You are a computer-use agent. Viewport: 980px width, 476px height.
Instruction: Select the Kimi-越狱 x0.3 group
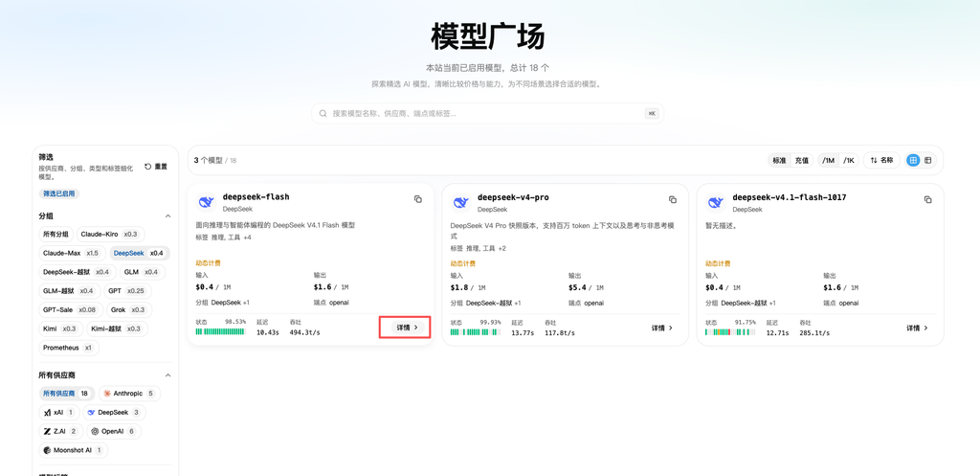pos(116,329)
